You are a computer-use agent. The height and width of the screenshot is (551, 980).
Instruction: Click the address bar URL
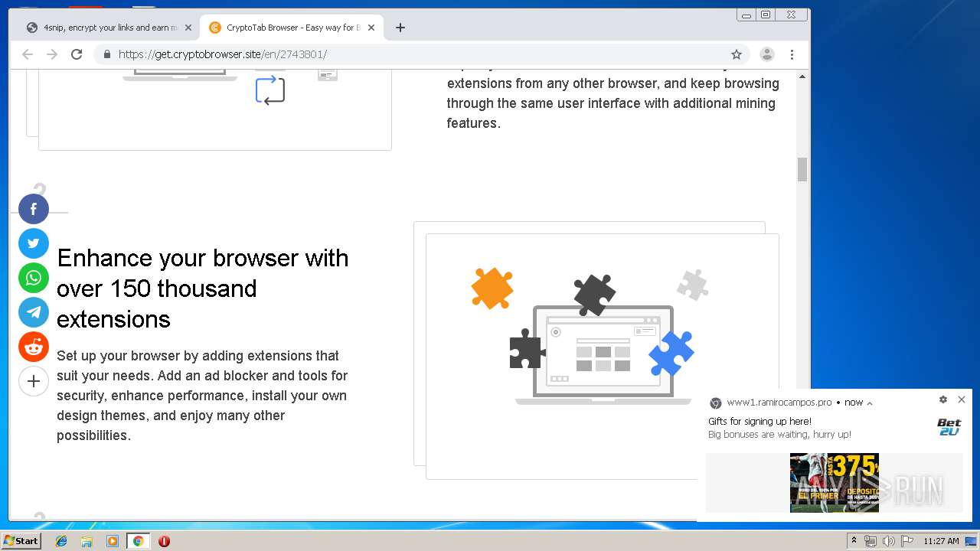pyautogui.click(x=223, y=54)
